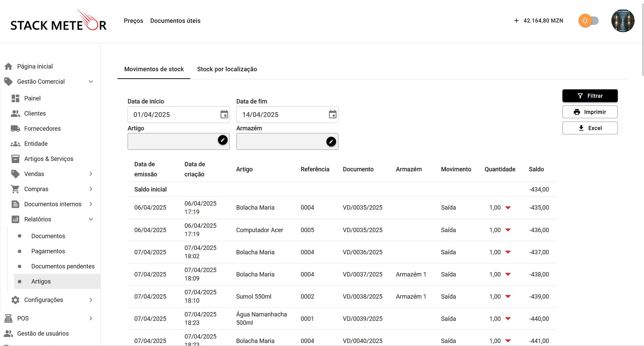Collapse the Gestão Comercial section chevron

click(x=91, y=82)
